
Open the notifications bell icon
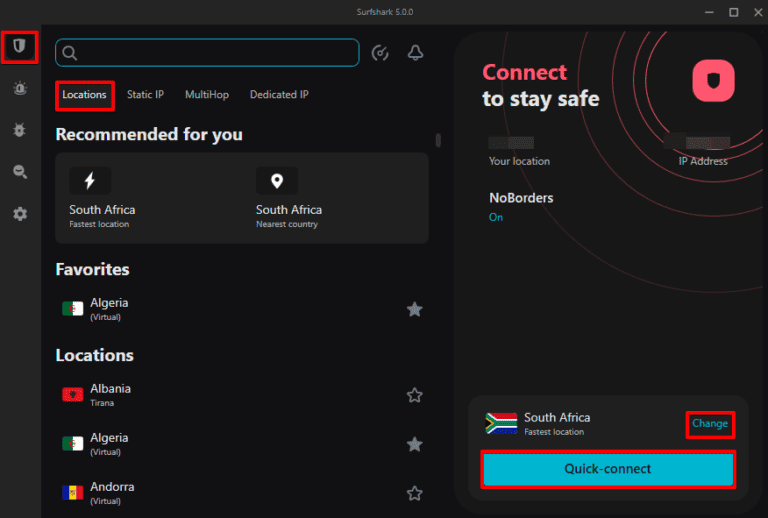pyautogui.click(x=415, y=53)
